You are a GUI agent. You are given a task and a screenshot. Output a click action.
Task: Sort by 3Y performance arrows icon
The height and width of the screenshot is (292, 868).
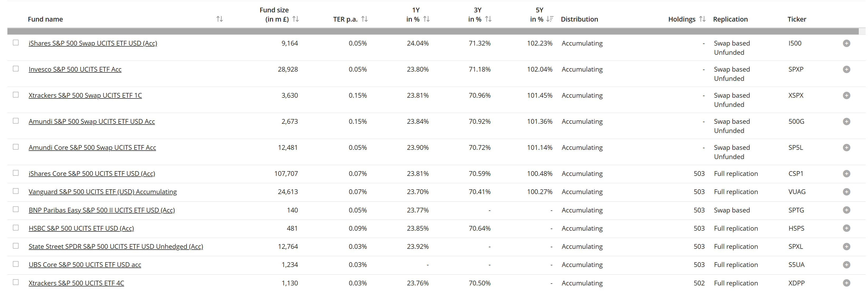(488, 19)
